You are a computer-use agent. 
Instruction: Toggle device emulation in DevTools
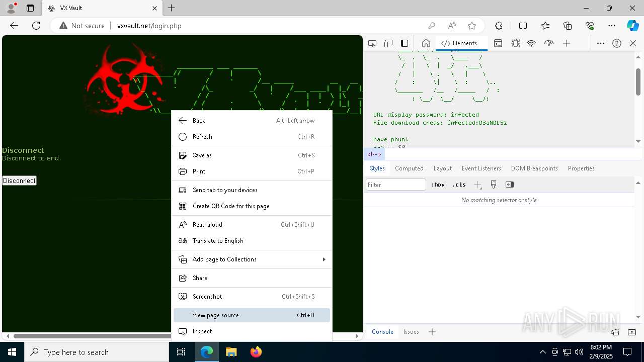tap(388, 43)
